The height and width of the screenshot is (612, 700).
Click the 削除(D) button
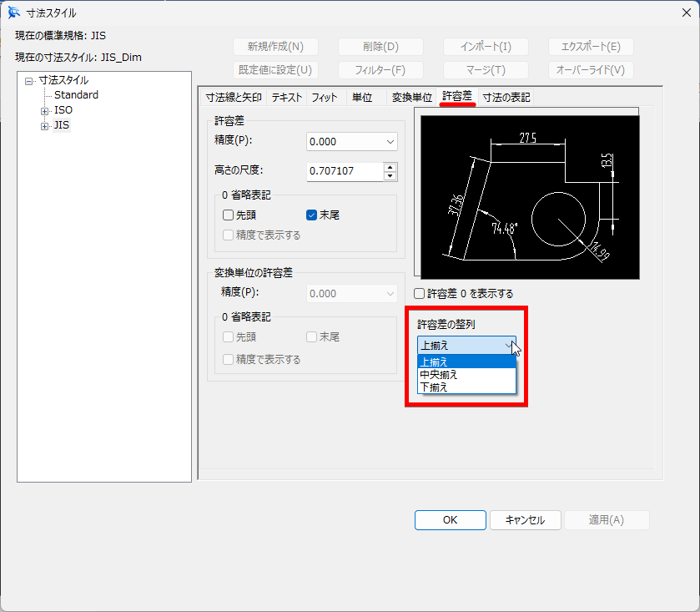380,47
